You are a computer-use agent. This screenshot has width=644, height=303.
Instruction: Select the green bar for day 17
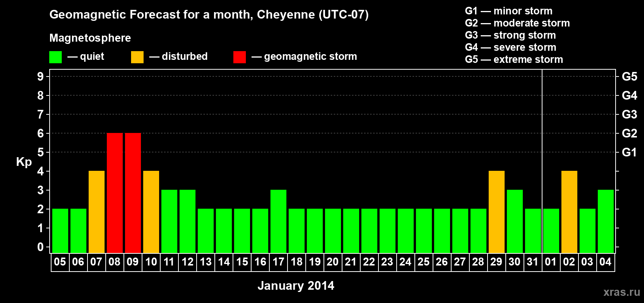278,221
